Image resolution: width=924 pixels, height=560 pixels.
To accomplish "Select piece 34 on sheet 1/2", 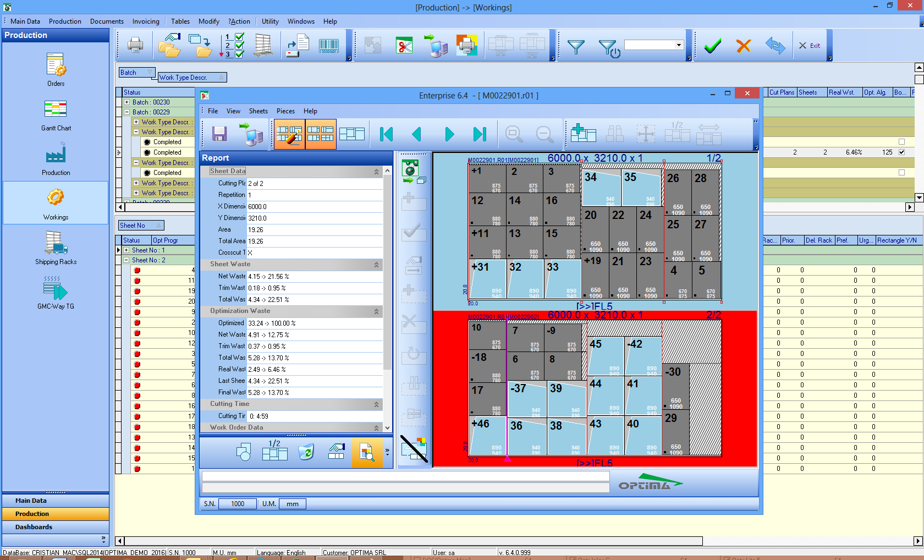I will 601,188.
